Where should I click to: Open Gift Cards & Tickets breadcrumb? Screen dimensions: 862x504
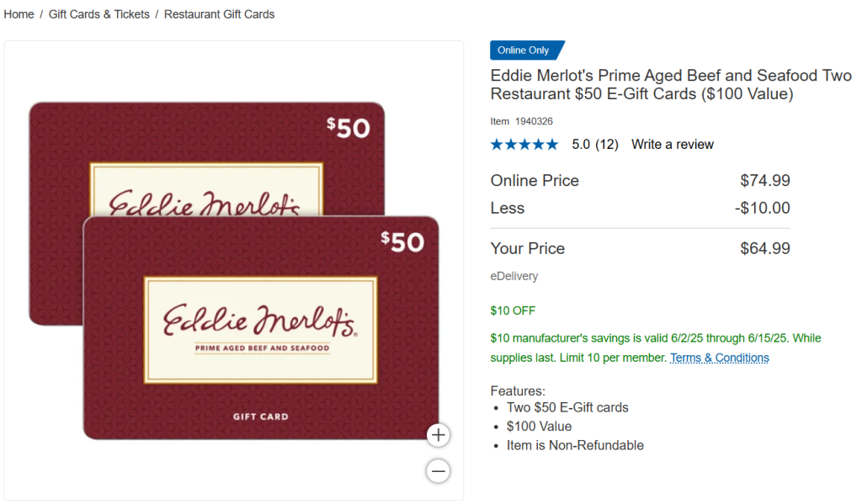tap(99, 14)
